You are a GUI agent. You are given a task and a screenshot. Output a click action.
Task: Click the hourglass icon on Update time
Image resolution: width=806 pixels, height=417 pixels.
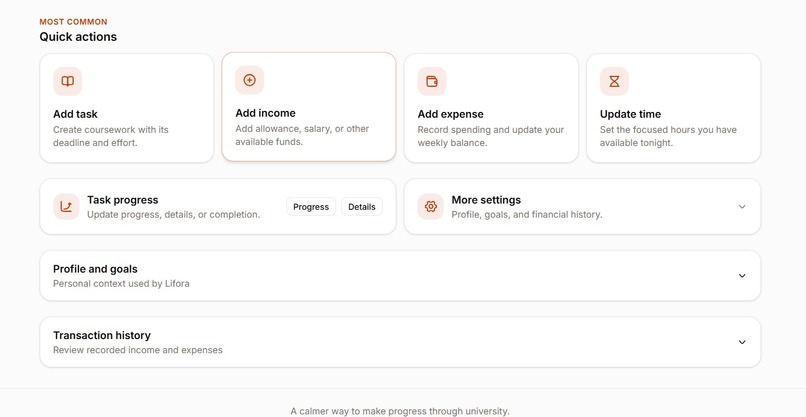pos(614,81)
